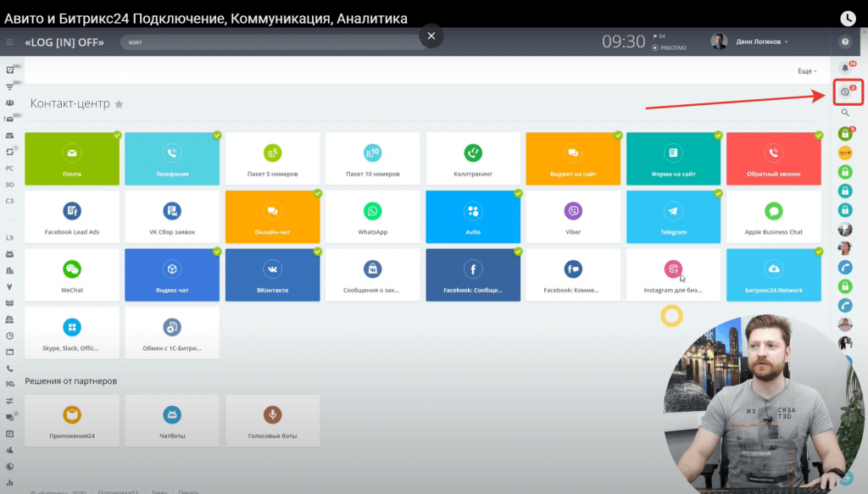Open the Сообщения о заказах tile
Screen dimensions: 868x494
pyautogui.click(x=373, y=275)
